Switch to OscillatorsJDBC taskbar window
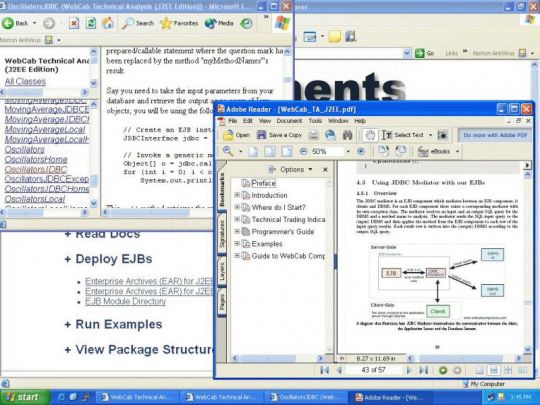The width and height of the screenshot is (540, 405). tap(306, 397)
